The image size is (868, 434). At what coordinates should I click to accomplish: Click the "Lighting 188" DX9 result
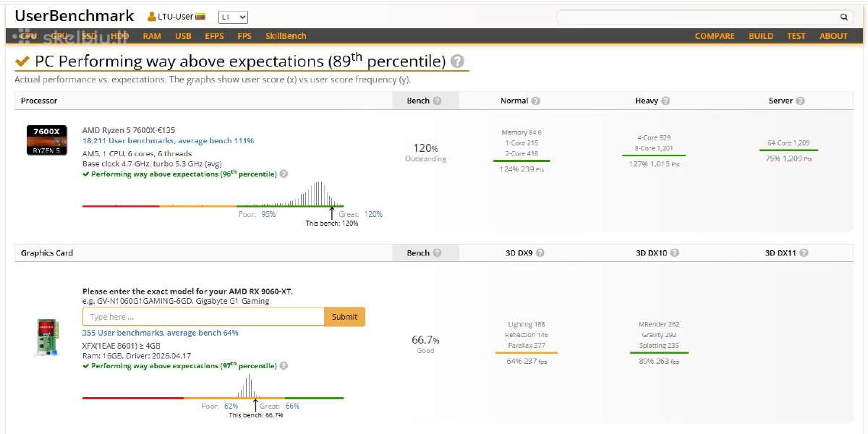(527, 325)
